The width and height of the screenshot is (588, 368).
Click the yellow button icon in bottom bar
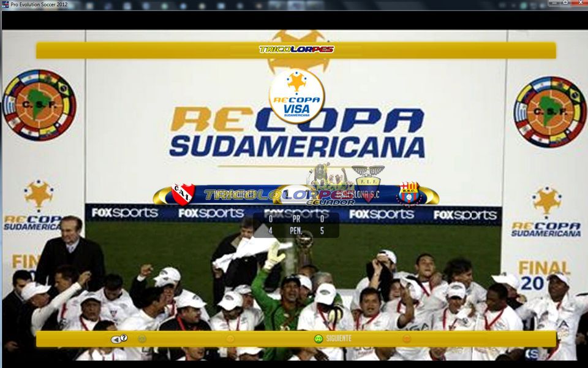(142, 339)
